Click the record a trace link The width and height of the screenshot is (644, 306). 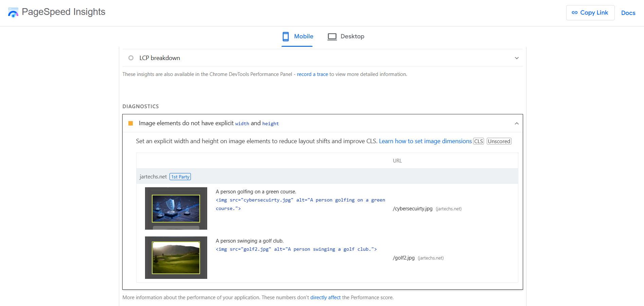[x=312, y=74]
